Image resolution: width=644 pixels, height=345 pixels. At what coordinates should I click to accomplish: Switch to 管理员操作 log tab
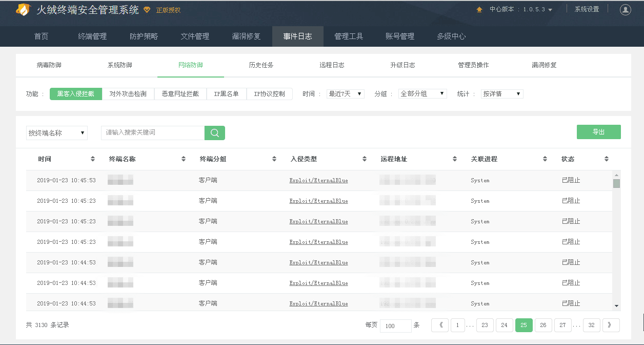474,65
